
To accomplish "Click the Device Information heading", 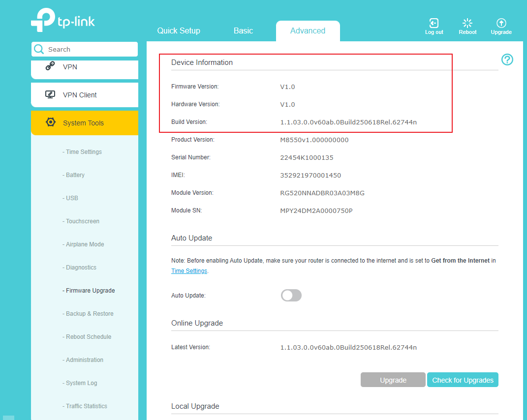I will coord(202,62).
